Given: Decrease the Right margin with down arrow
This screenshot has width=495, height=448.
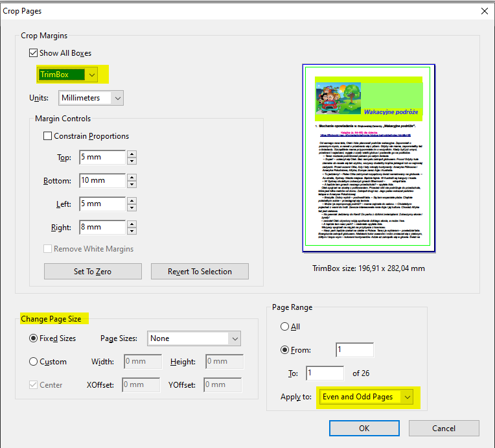Looking at the screenshot, I should [x=132, y=231].
